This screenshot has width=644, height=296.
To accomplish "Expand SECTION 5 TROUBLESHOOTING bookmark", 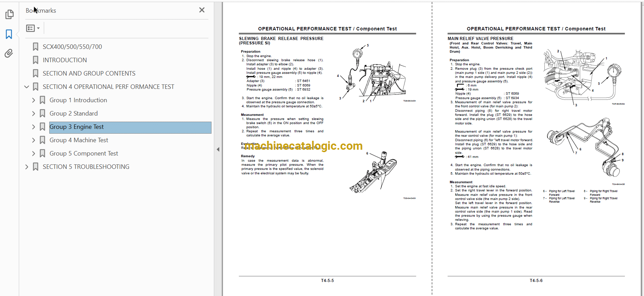I will [x=27, y=167].
